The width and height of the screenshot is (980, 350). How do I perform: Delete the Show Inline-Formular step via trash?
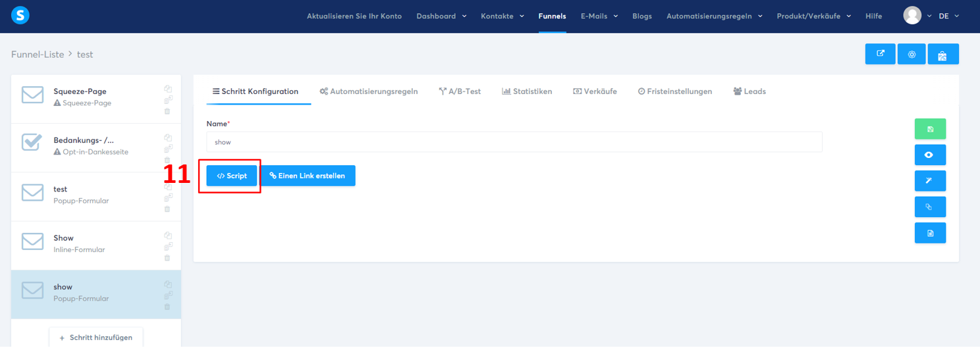pos(167,258)
